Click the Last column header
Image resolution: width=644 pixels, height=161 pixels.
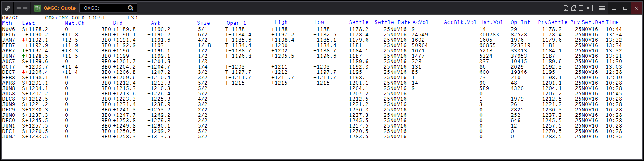(28, 23)
